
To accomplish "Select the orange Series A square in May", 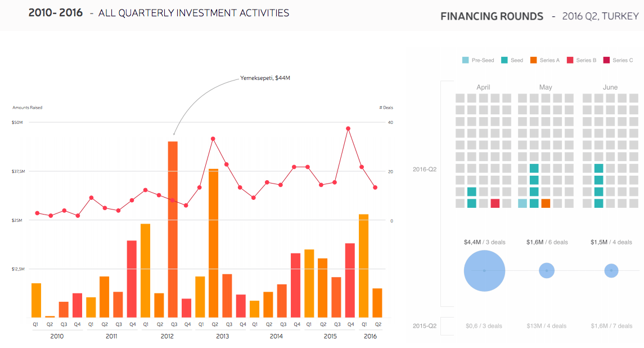I will click(546, 203).
